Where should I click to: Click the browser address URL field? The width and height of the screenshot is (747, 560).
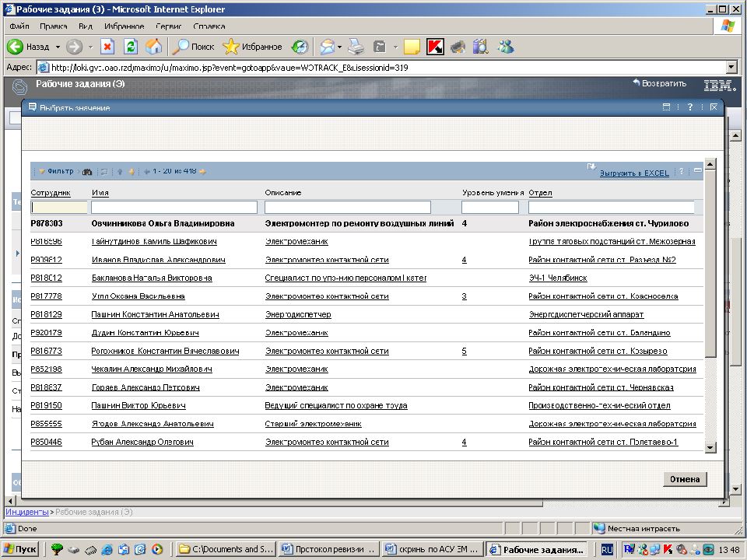pyautogui.click(x=381, y=68)
